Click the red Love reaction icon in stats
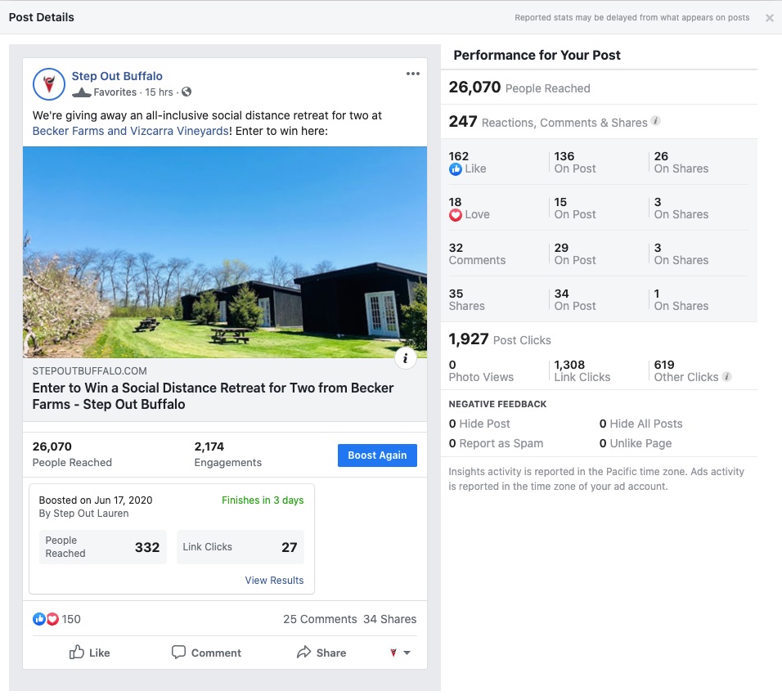 click(456, 215)
